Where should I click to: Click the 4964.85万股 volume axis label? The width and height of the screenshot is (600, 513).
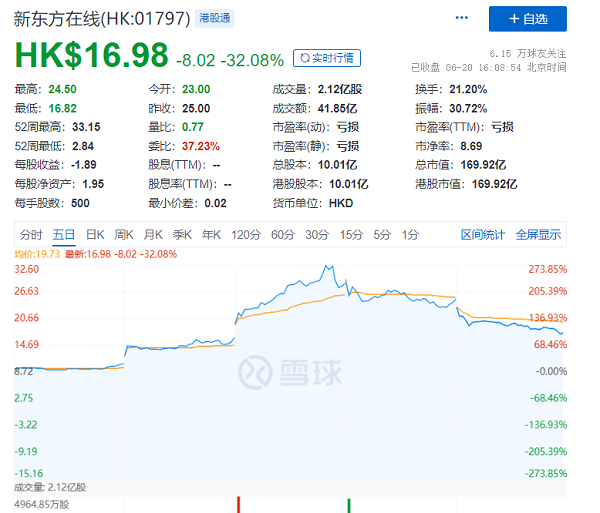[42, 504]
